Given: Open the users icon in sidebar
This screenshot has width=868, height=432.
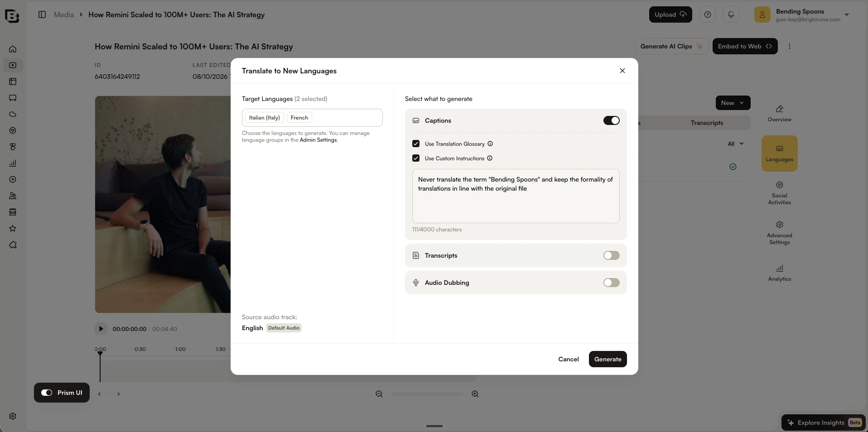Looking at the screenshot, I should pos(13,196).
